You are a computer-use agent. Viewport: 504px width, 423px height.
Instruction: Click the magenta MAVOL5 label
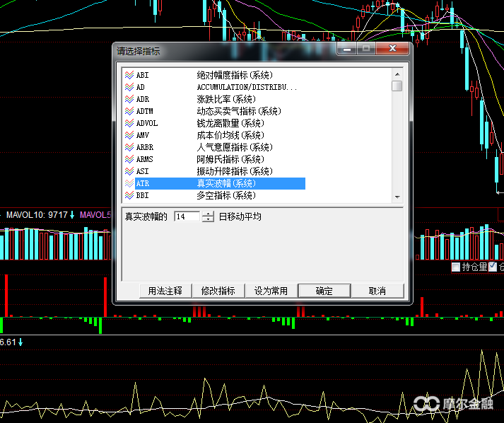tap(95, 215)
